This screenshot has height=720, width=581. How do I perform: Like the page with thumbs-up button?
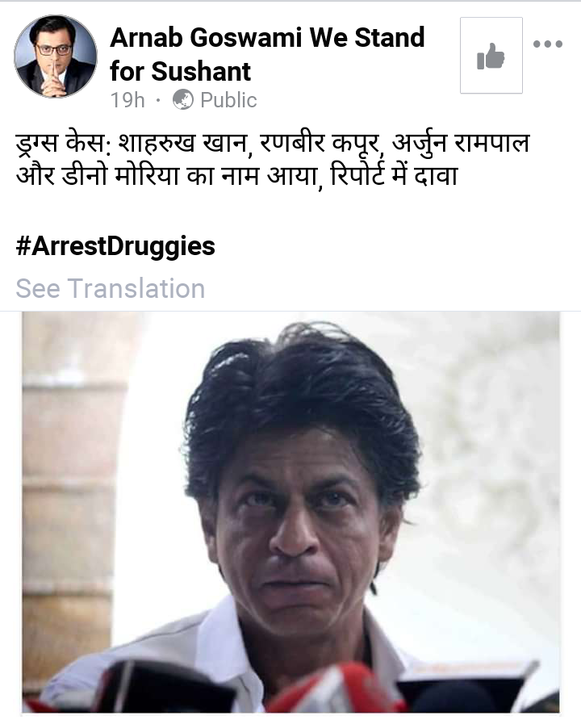click(491, 56)
